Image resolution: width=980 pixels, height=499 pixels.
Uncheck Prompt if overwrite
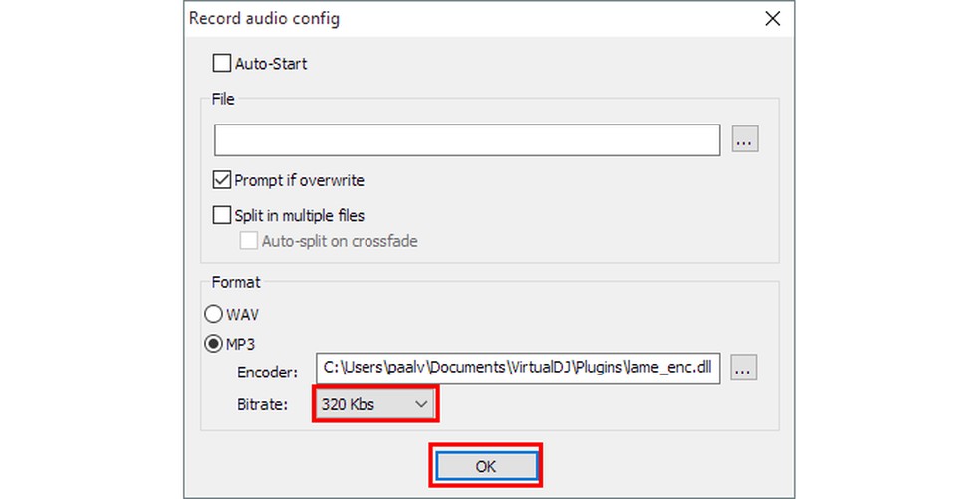click(222, 181)
